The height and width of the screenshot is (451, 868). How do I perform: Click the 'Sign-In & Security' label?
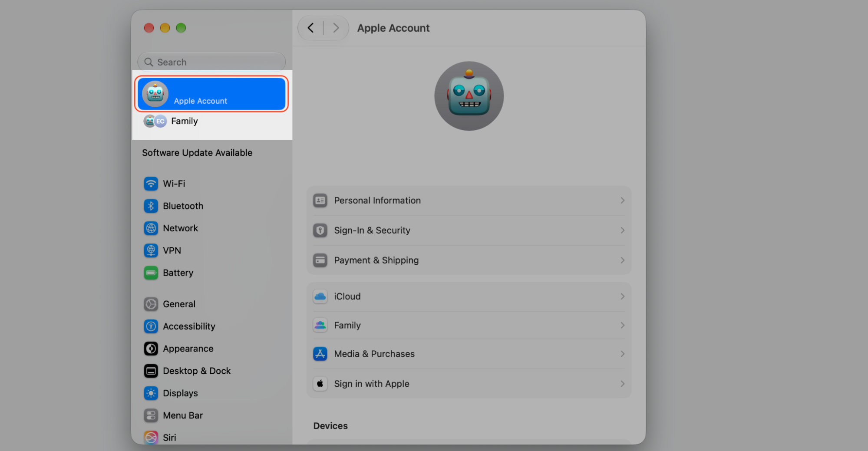coord(372,230)
